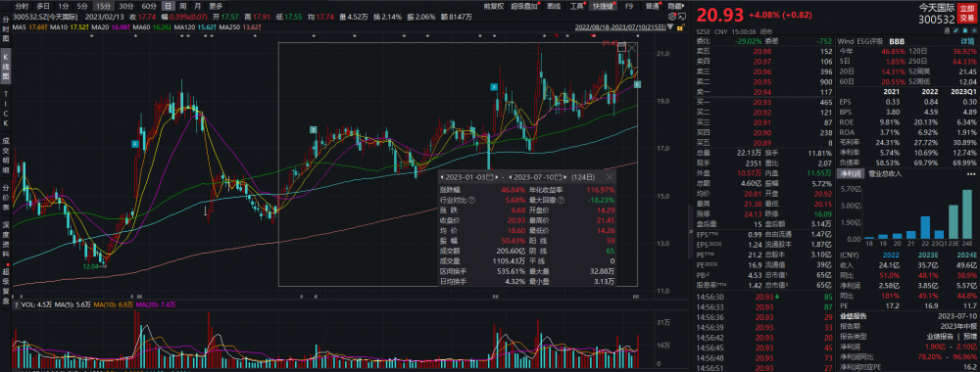The width and height of the screenshot is (980, 372).
Task: Step the end date forward with the arrow
Action: [565, 176]
